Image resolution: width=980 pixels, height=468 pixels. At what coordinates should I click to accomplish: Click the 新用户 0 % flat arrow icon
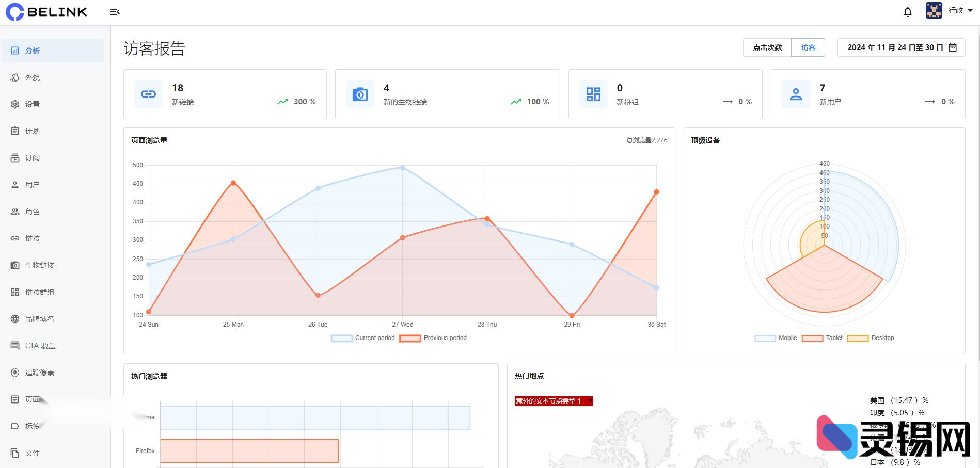pos(930,102)
